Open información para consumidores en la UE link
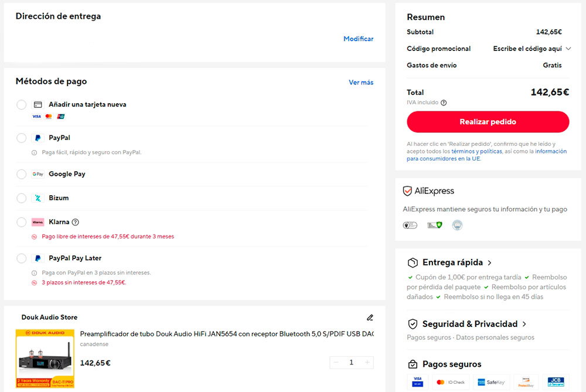Viewport: 586px width, 392px height. pyautogui.click(x=486, y=155)
